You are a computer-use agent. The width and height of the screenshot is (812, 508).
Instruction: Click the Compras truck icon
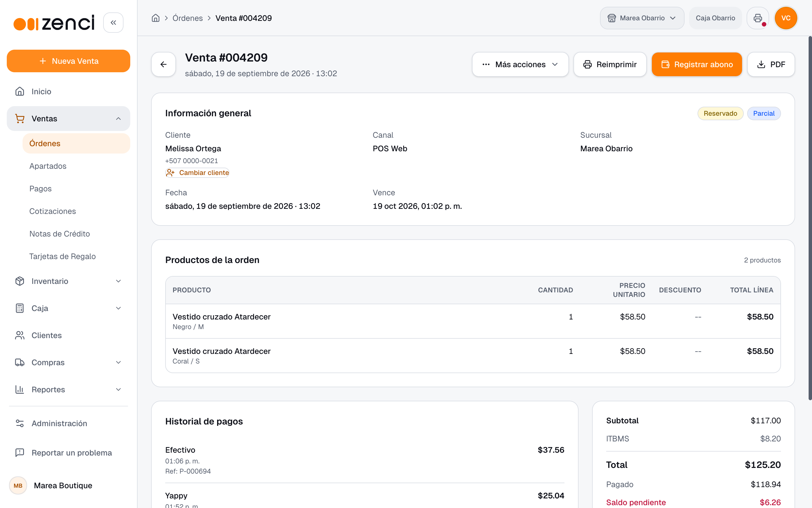tap(20, 363)
